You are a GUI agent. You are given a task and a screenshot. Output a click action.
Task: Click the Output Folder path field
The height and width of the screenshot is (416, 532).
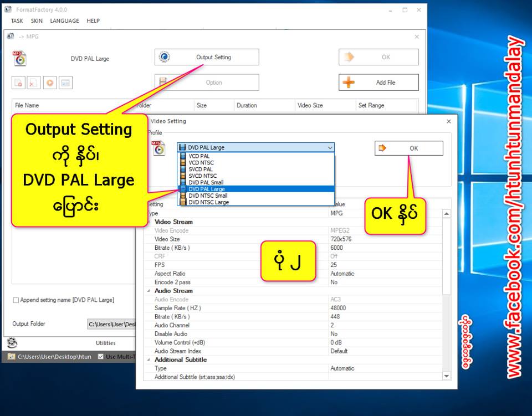point(111,324)
